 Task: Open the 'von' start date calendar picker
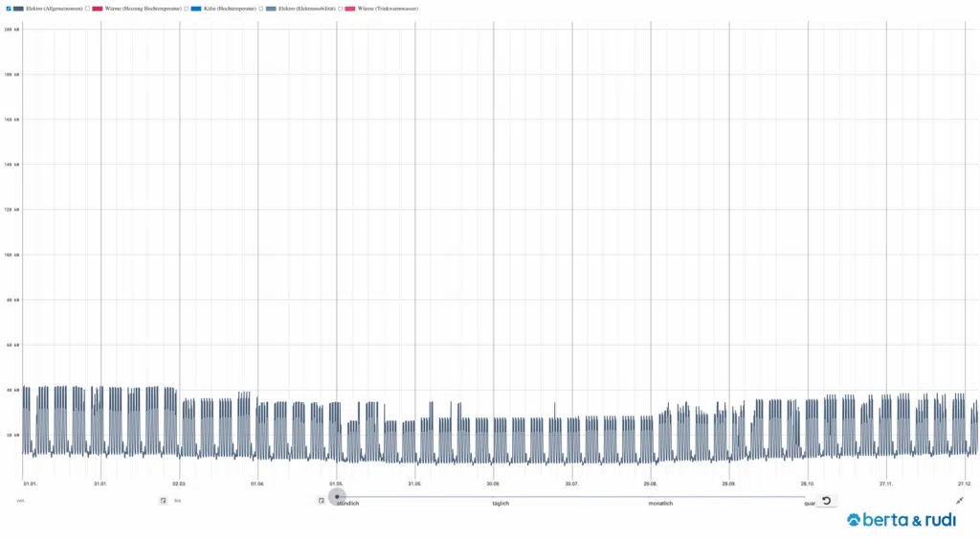click(164, 500)
